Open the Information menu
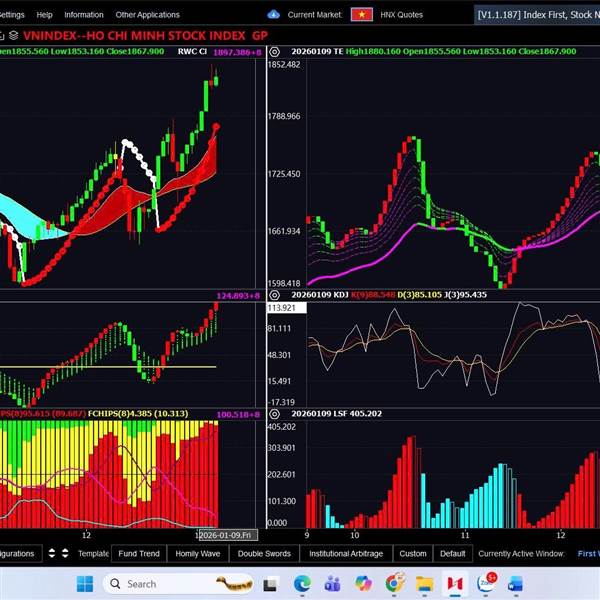Viewport: 600px width, 600px height. [x=83, y=15]
